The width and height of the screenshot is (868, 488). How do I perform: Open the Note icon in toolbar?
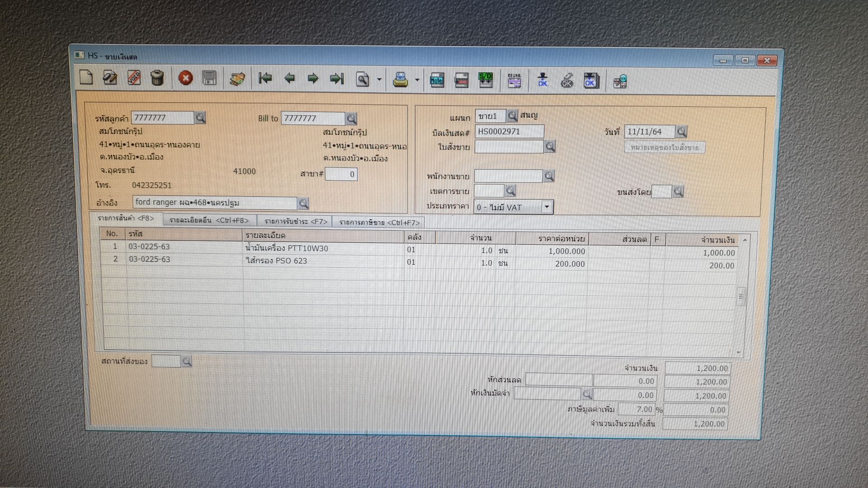437,80
